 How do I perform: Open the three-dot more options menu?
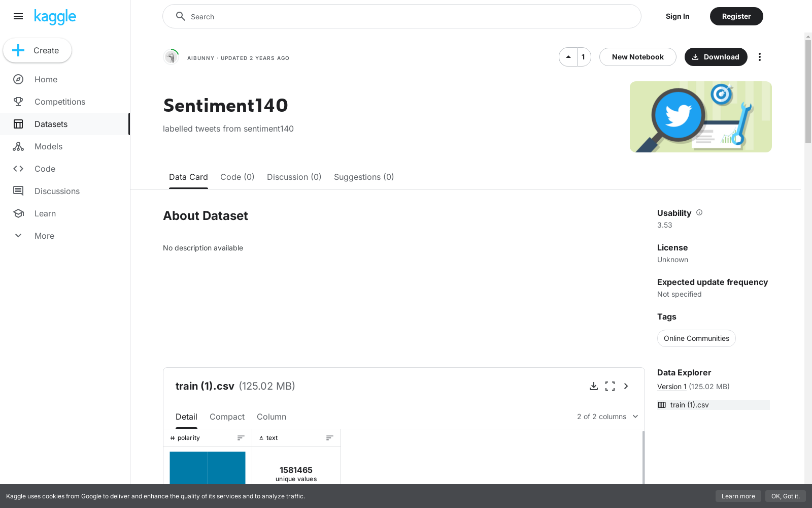click(760, 57)
